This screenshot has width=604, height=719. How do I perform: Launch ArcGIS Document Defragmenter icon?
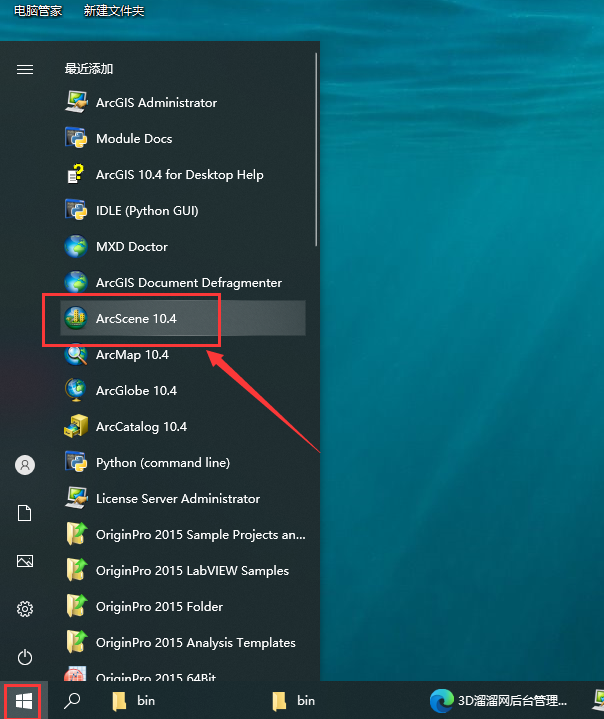click(x=76, y=282)
